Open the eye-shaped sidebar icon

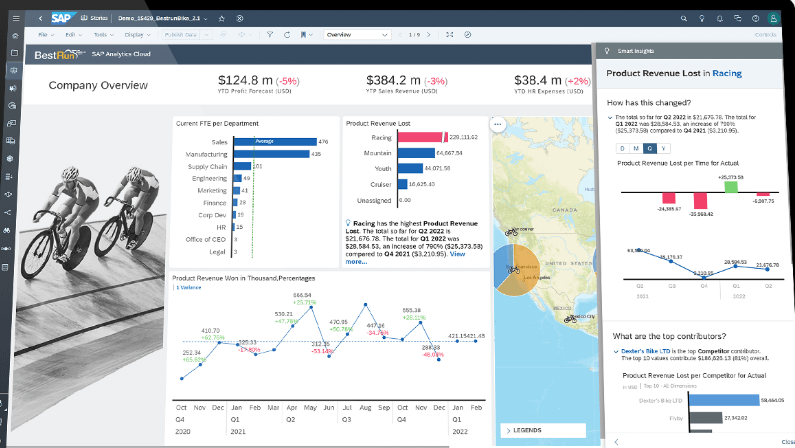click(x=8, y=194)
